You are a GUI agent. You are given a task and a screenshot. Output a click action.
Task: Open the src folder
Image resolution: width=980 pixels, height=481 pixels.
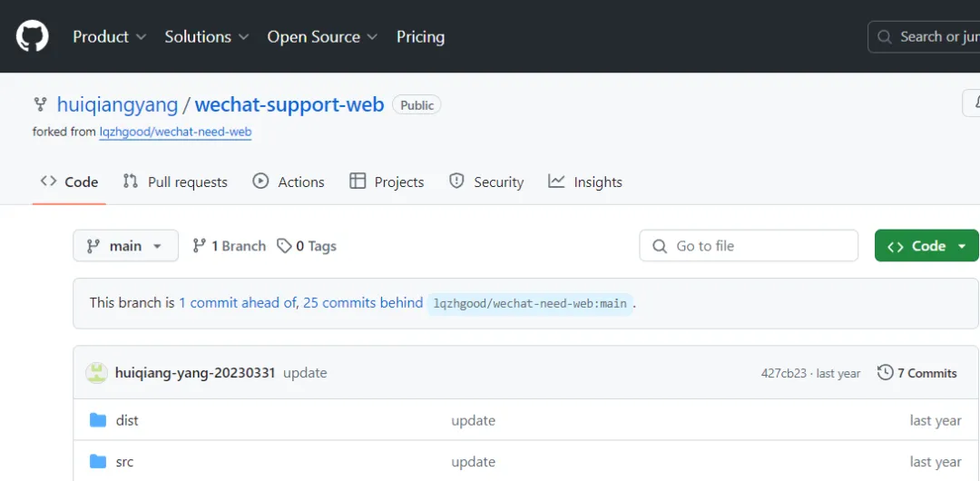tap(124, 462)
